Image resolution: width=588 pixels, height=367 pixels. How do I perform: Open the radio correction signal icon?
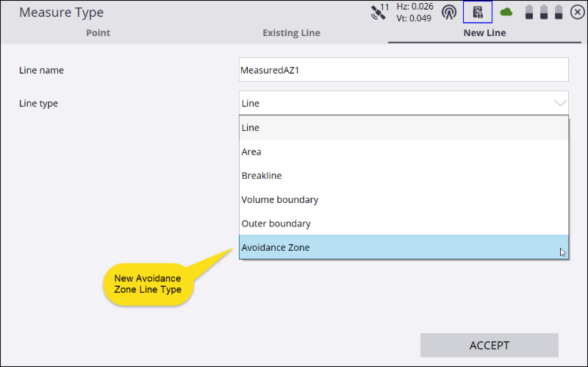click(449, 12)
